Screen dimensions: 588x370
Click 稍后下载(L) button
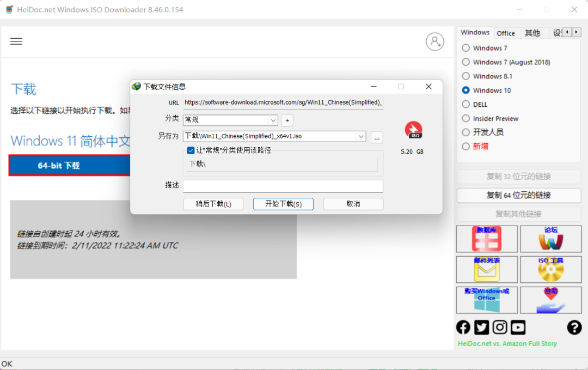[213, 204]
